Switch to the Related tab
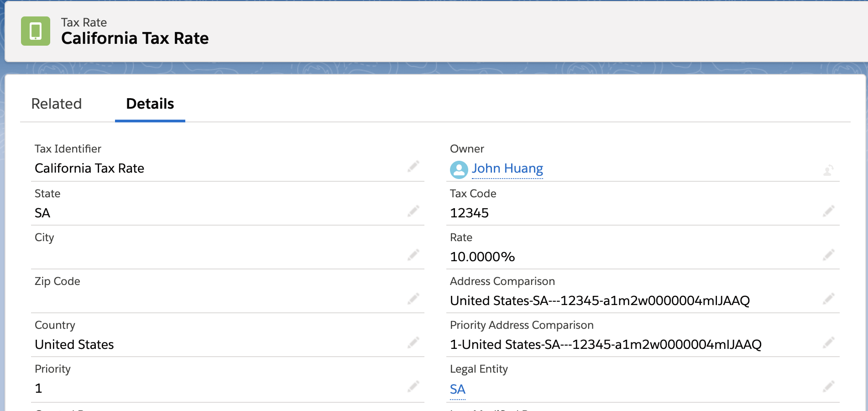Image resolution: width=868 pixels, height=411 pixels. [57, 104]
